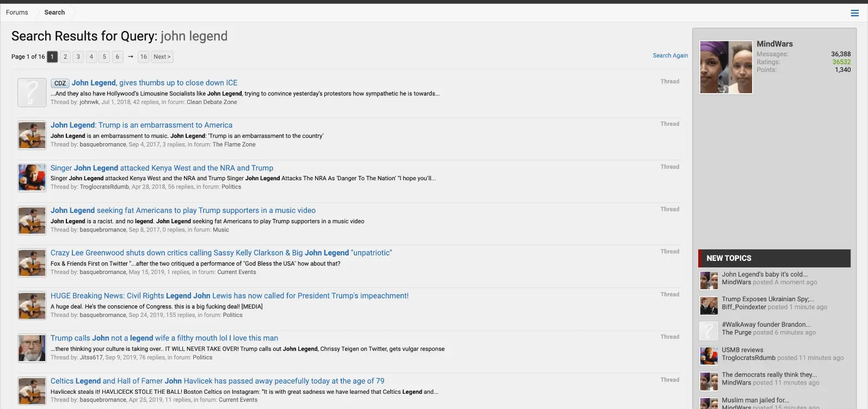Select the Search breadcrumb tab
The width and height of the screenshot is (868, 409).
point(54,13)
